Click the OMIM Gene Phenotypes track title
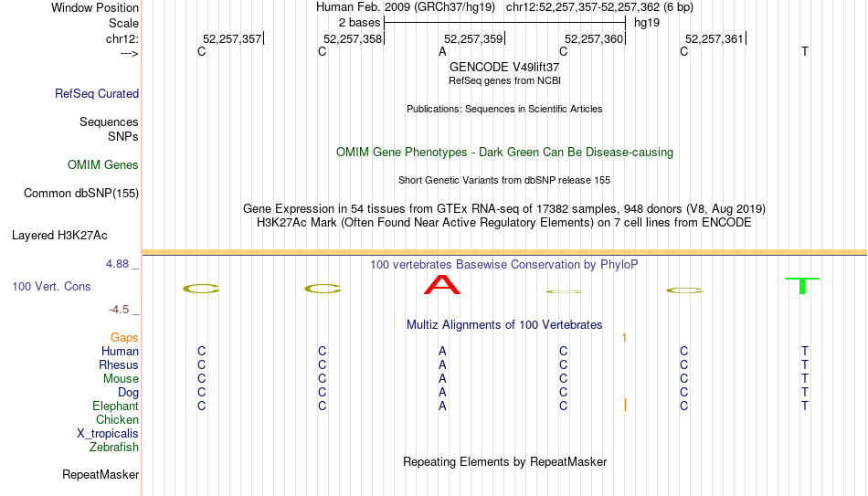 click(504, 153)
